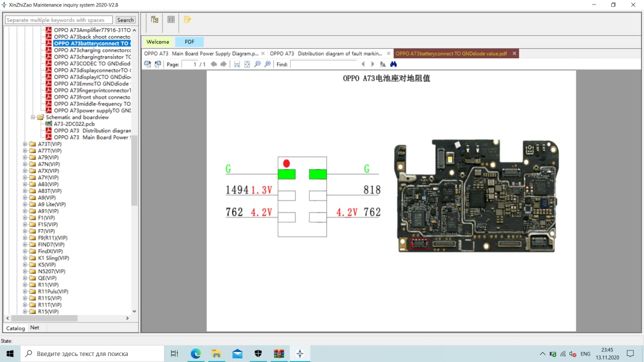Open OPPO A73charging connector document
This screenshot has height=362, width=644.
[92, 50]
